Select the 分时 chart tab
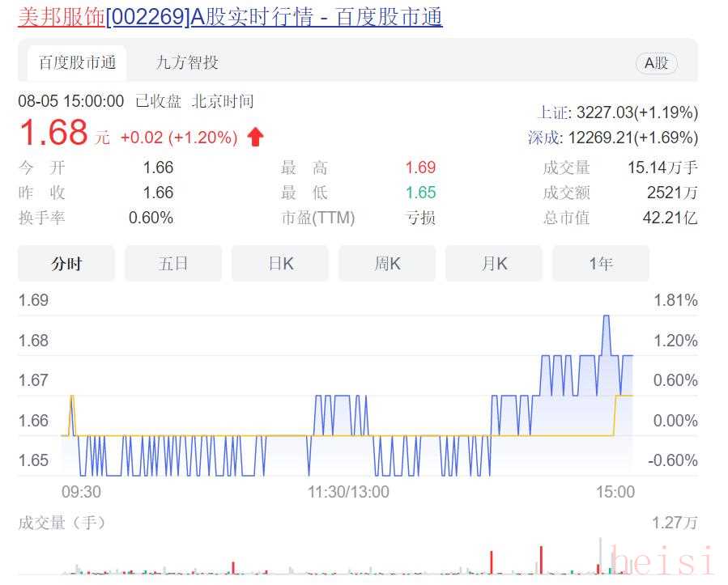Viewport: 728px width, 585px height. [66, 264]
